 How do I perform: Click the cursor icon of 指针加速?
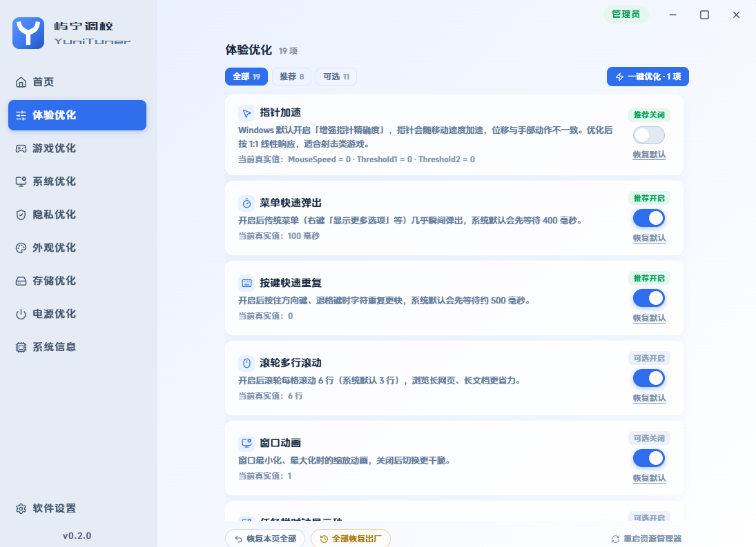(x=246, y=113)
